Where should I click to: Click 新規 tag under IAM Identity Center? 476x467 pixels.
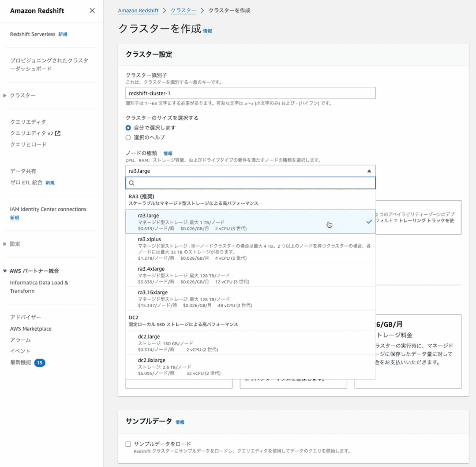point(15,218)
